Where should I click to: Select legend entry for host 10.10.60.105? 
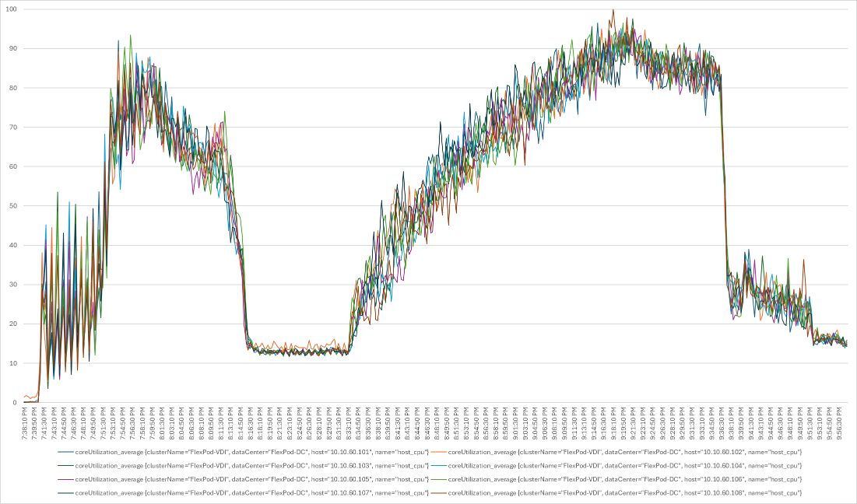coord(243,479)
